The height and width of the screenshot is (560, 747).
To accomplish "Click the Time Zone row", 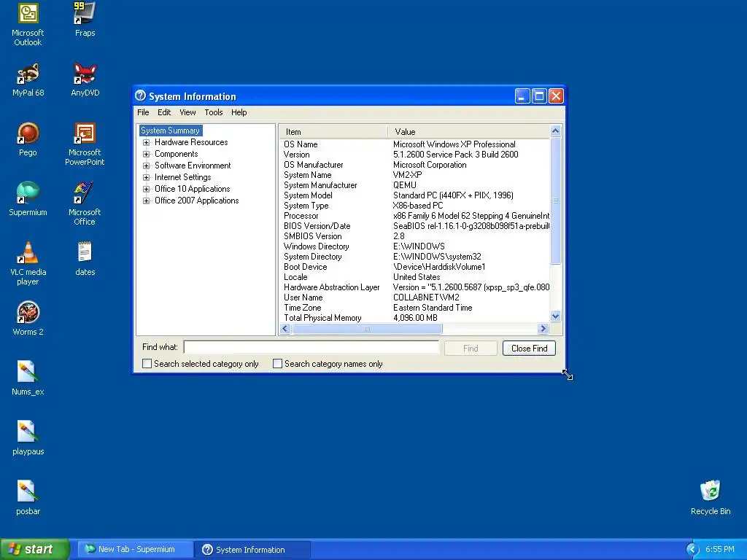I will [x=414, y=308].
